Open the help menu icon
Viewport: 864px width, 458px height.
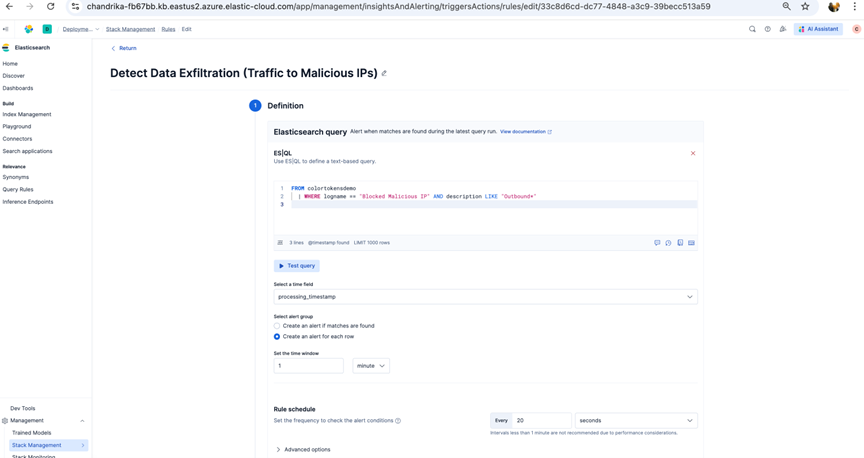click(x=768, y=29)
